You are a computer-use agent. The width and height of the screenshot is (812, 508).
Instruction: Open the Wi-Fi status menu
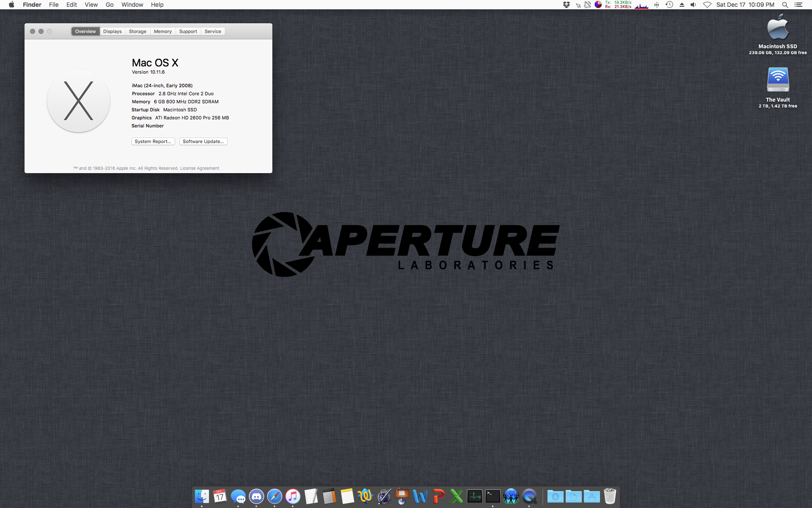707,5
